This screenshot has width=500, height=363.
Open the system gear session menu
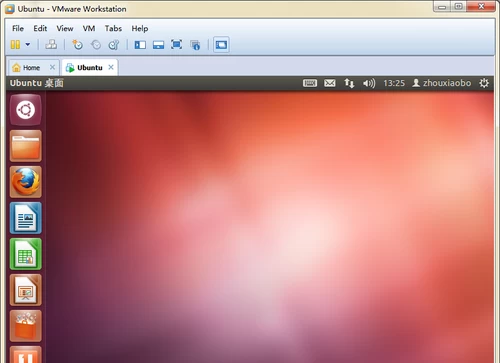click(484, 83)
